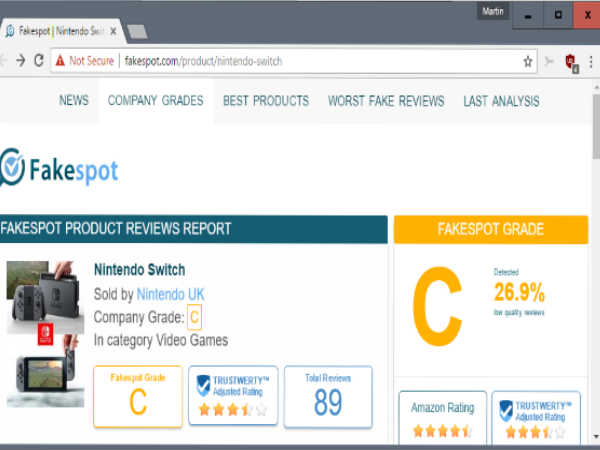Click the Total Reviews 89 card
This screenshot has width=600, height=450.
(x=328, y=397)
